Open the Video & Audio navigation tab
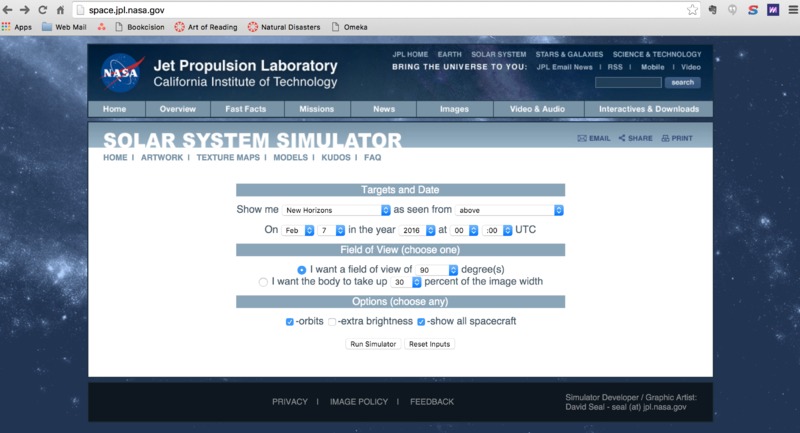Viewport: 800px width, 433px height. tap(538, 109)
